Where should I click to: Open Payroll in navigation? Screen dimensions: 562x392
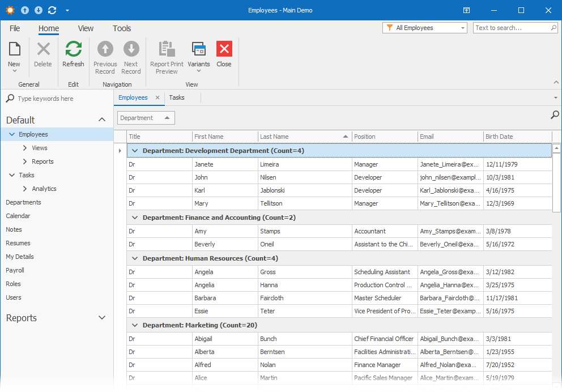15,271
